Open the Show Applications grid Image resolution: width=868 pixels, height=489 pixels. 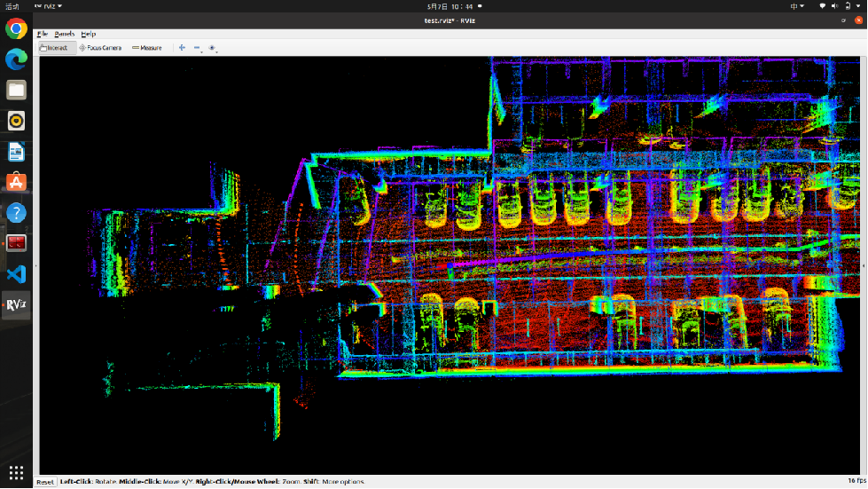tap(16, 472)
